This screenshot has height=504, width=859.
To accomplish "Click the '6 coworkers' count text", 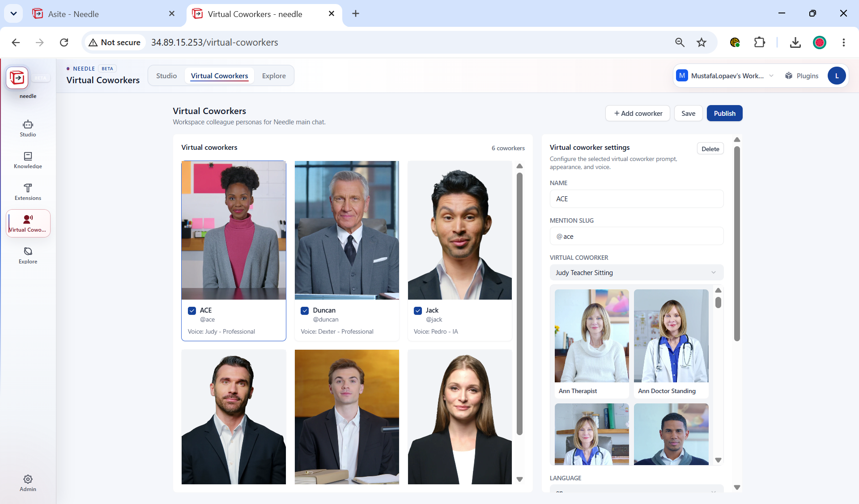I will [x=508, y=148].
